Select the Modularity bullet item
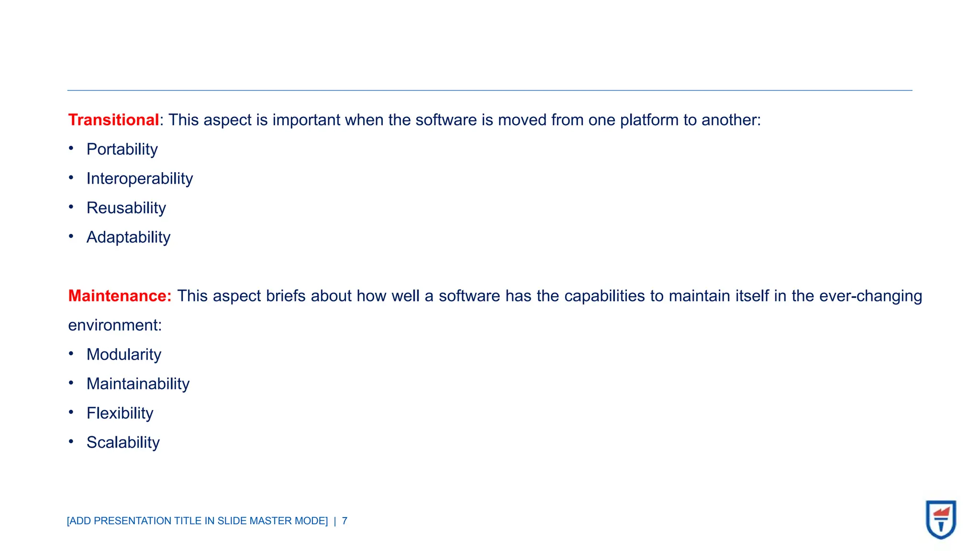The image size is (980, 551). pos(124,354)
